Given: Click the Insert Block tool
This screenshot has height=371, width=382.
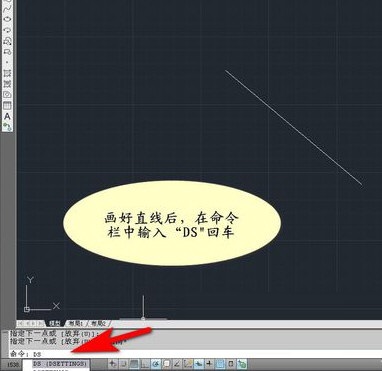Looking at the screenshot, I should click(x=7, y=41).
